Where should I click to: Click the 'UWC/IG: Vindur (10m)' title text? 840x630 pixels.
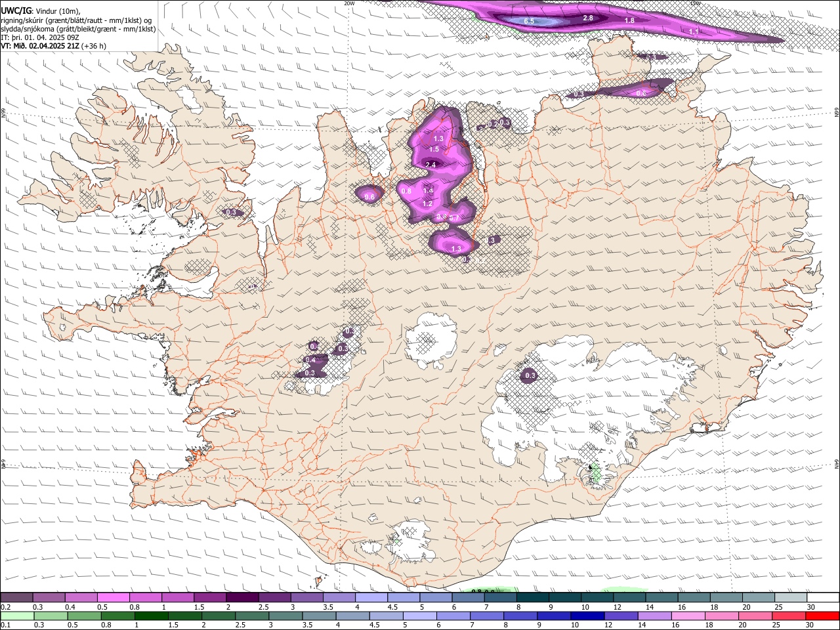tap(40, 10)
